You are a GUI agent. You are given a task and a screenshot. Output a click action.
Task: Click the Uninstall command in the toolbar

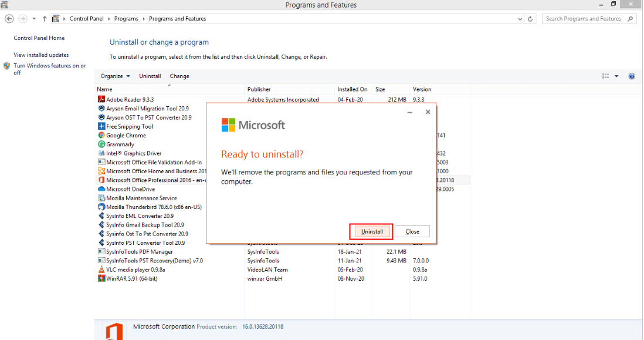150,76
